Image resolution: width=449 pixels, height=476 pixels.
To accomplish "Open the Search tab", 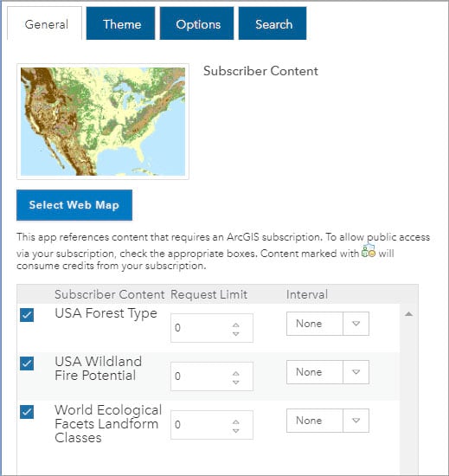I will coord(273,23).
